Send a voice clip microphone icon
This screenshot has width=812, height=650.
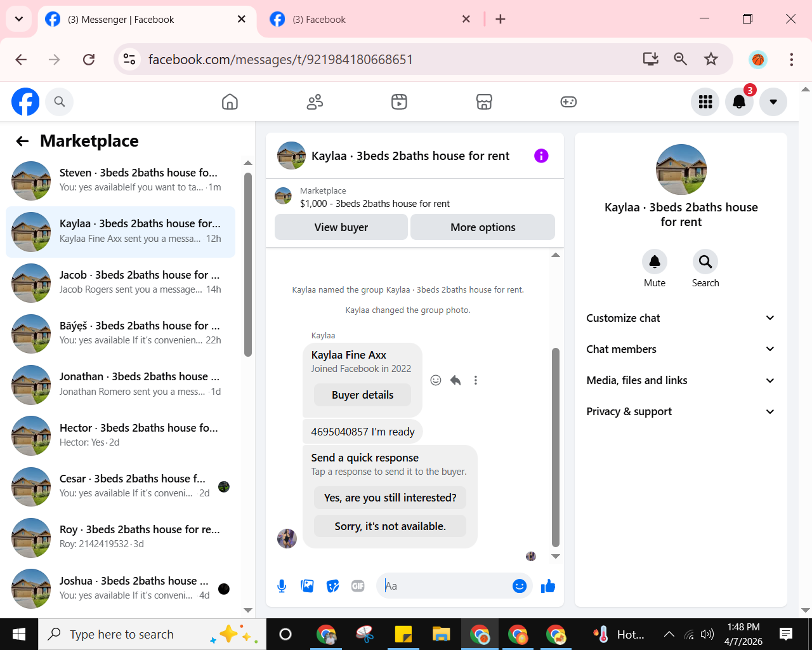pos(282,586)
